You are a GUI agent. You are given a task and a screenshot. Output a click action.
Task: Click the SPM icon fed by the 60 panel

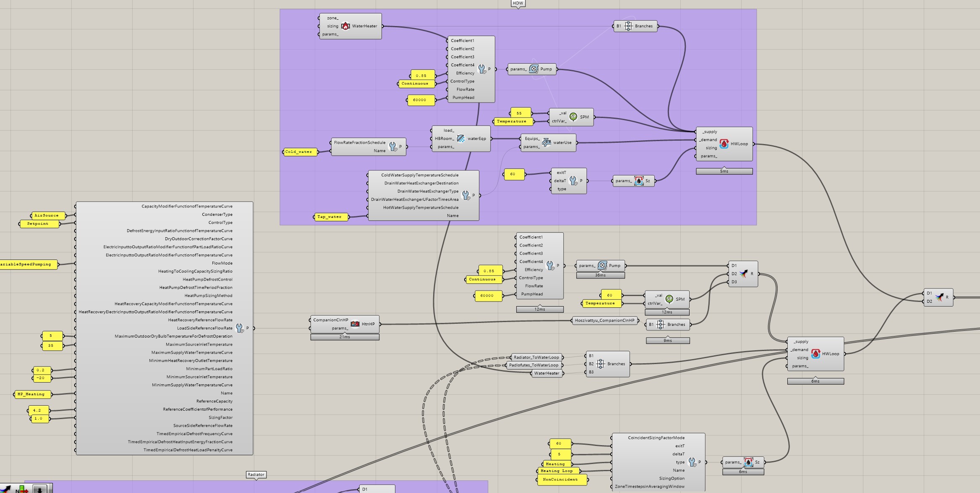pos(669,299)
